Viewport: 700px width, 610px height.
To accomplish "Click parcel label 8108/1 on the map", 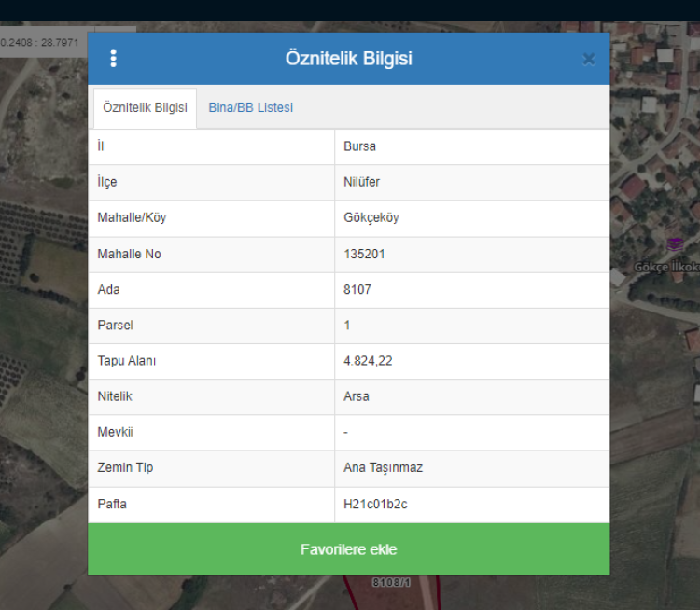I will click(391, 582).
